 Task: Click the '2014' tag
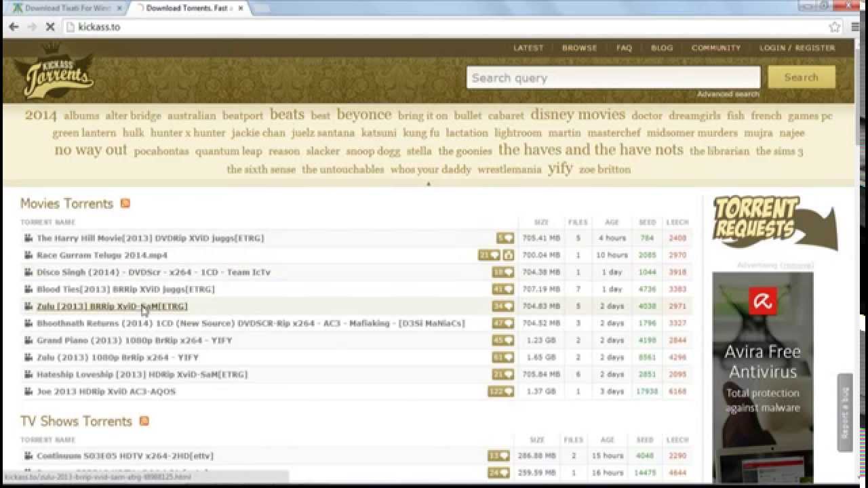41,115
